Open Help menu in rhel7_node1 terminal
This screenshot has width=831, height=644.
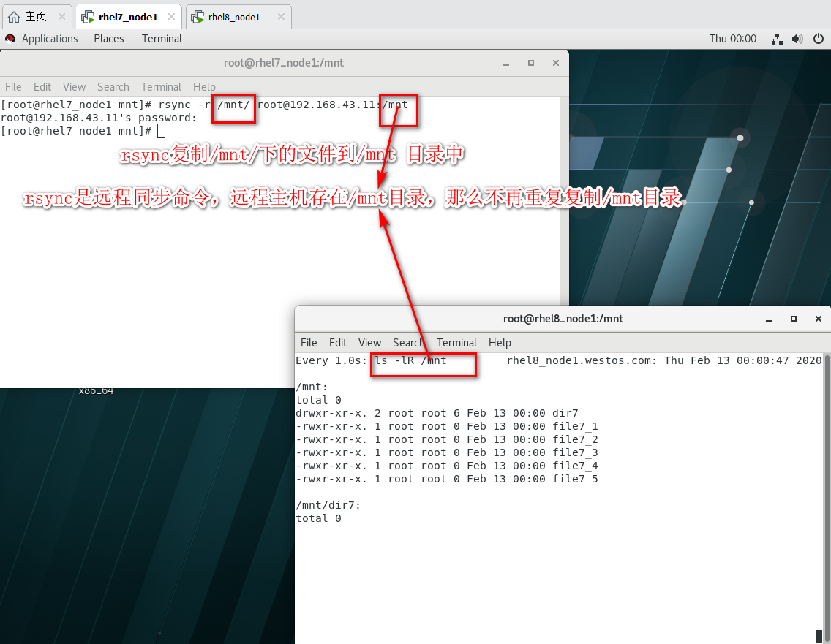coord(204,87)
